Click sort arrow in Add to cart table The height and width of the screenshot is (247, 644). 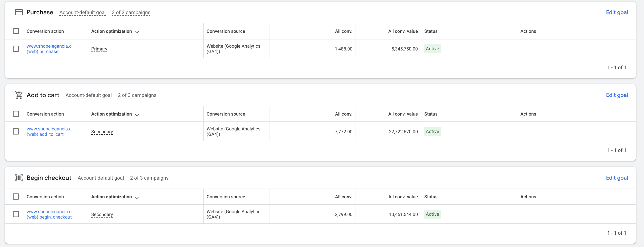[137, 114]
